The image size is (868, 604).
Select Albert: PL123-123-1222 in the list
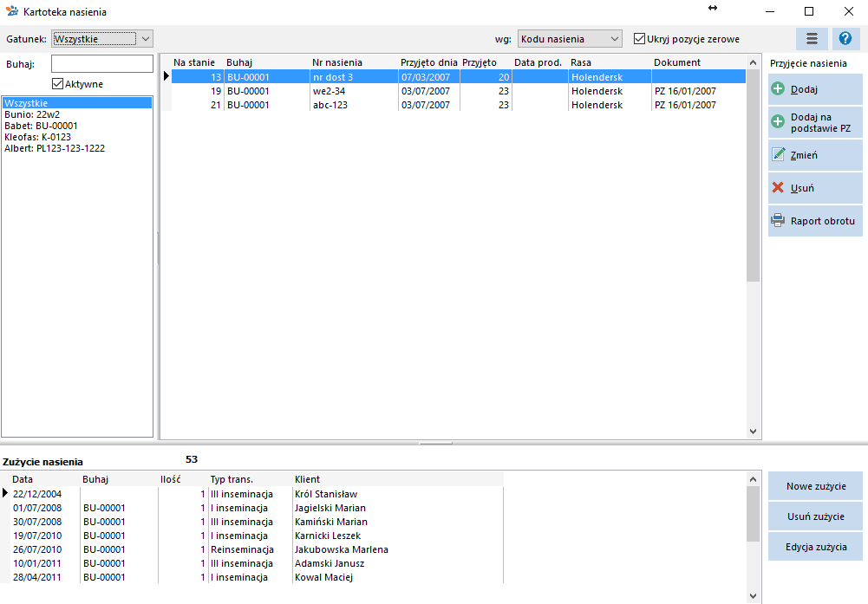[77, 148]
